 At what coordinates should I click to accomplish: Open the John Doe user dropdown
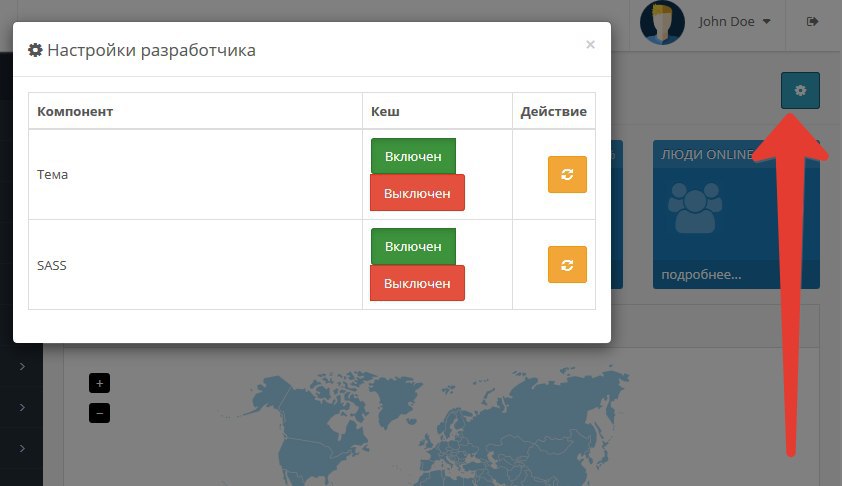pos(735,21)
